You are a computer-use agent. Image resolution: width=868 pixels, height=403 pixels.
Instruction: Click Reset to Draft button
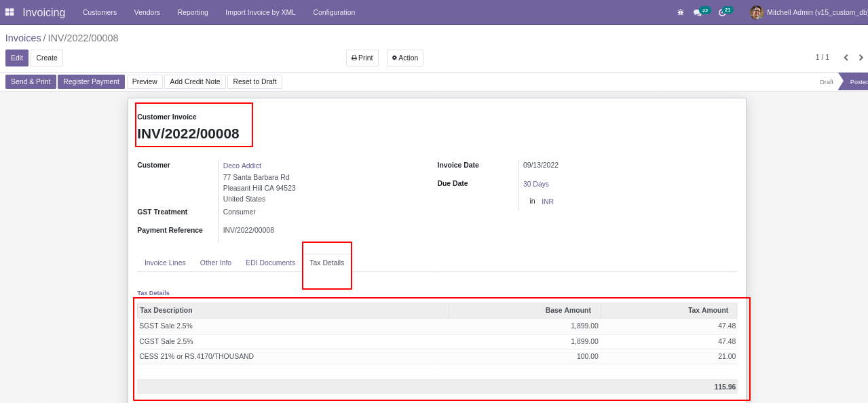pyautogui.click(x=254, y=81)
